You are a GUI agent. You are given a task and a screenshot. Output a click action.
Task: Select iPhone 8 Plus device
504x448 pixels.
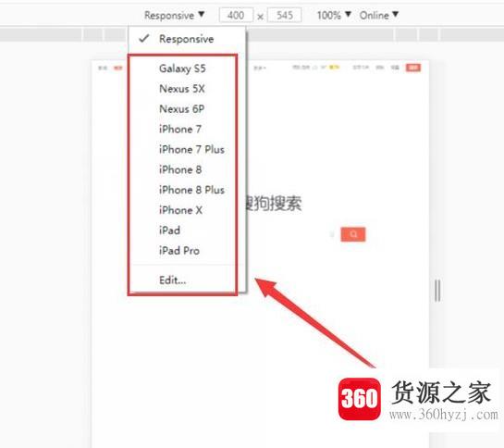pos(191,190)
